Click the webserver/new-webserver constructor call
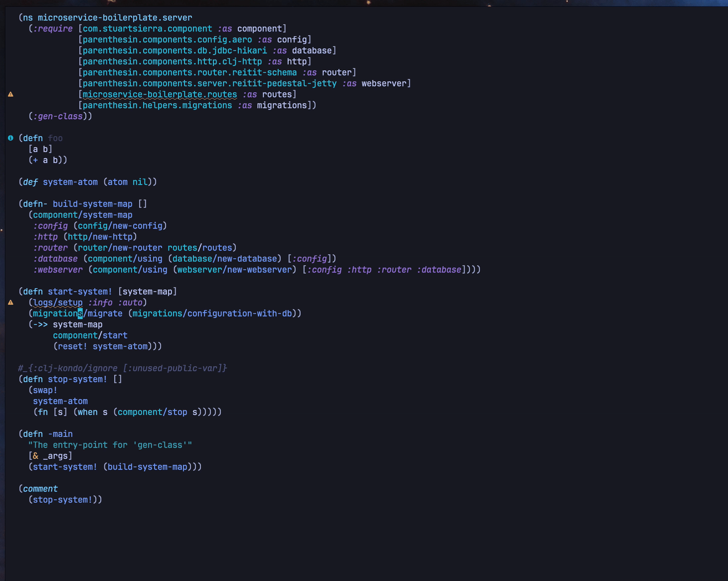This screenshot has height=581, width=728. pyautogui.click(x=234, y=270)
